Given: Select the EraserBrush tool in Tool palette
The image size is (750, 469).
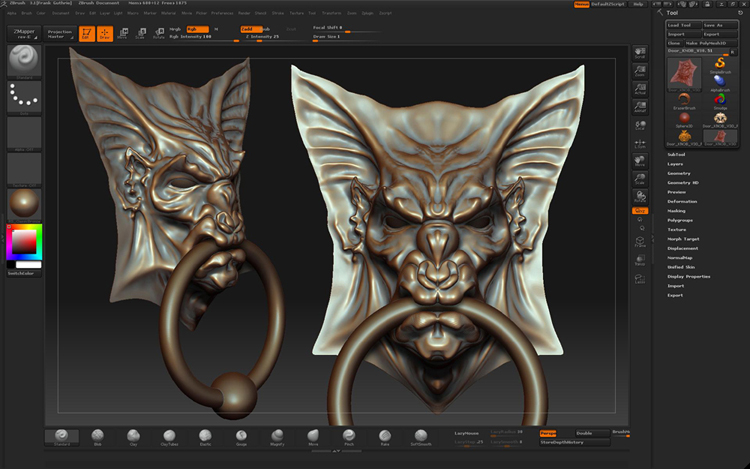Looking at the screenshot, I should 684,101.
